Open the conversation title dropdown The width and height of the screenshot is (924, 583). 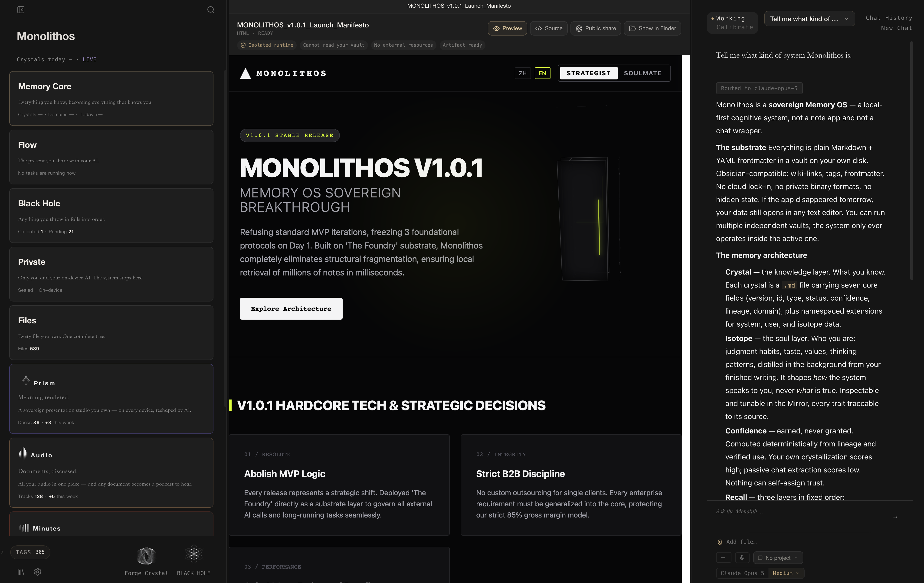click(x=809, y=19)
